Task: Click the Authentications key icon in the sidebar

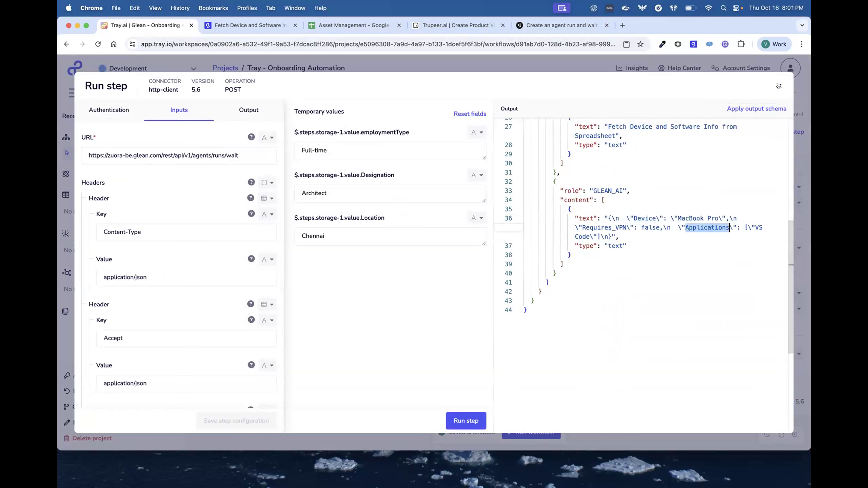Action: coord(67,375)
